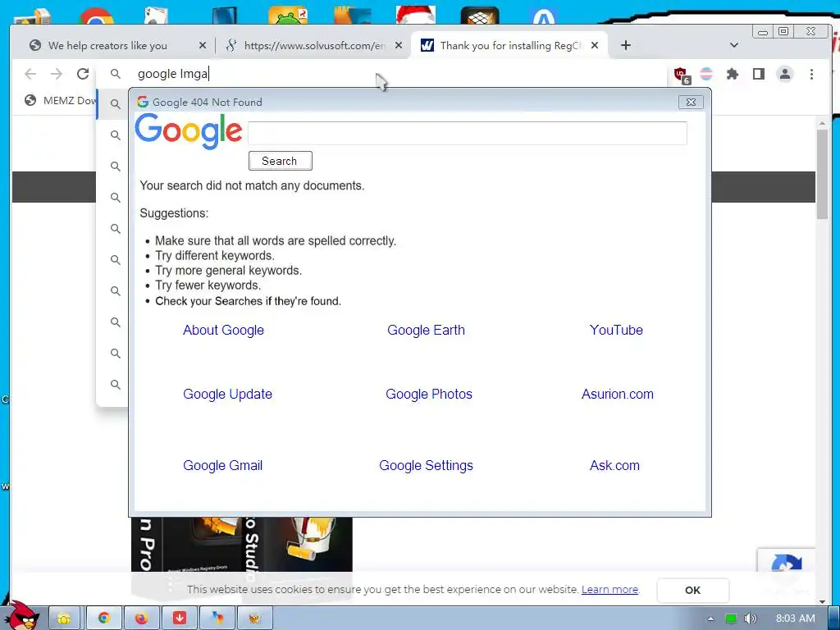Open the 'Google Earth' link

[x=426, y=330]
